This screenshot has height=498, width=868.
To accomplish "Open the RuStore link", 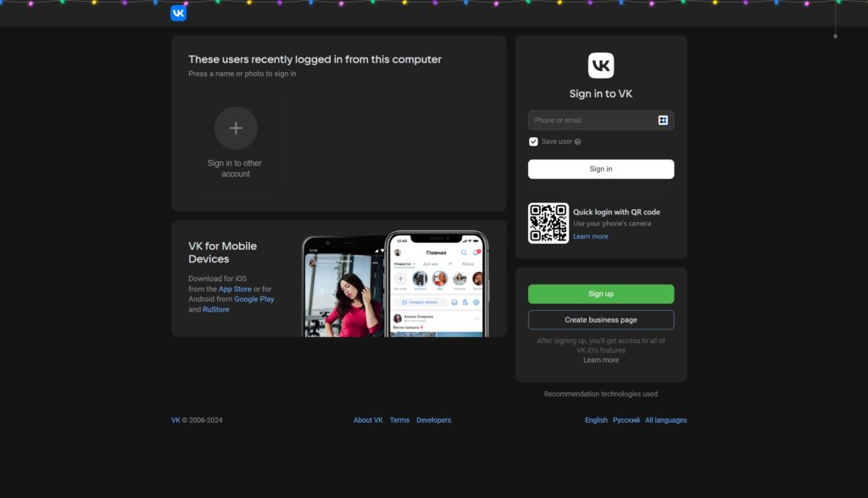I will pos(215,309).
